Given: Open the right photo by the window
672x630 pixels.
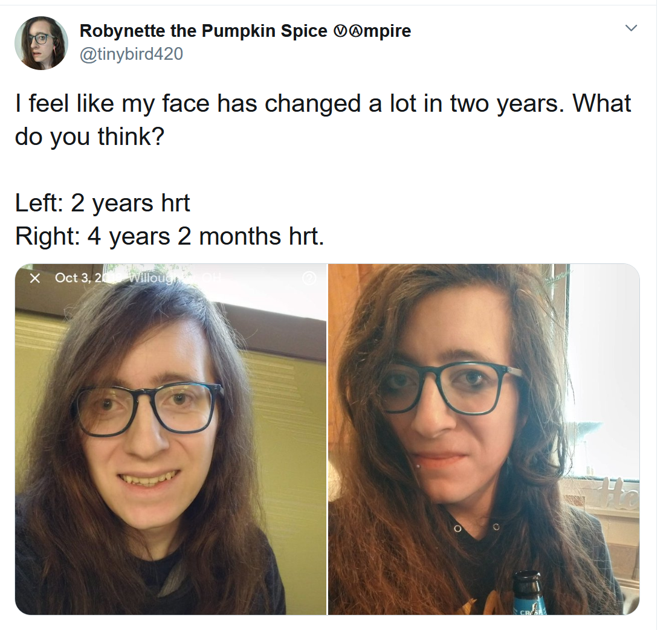Looking at the screenshot, I should tap(484, 439).
